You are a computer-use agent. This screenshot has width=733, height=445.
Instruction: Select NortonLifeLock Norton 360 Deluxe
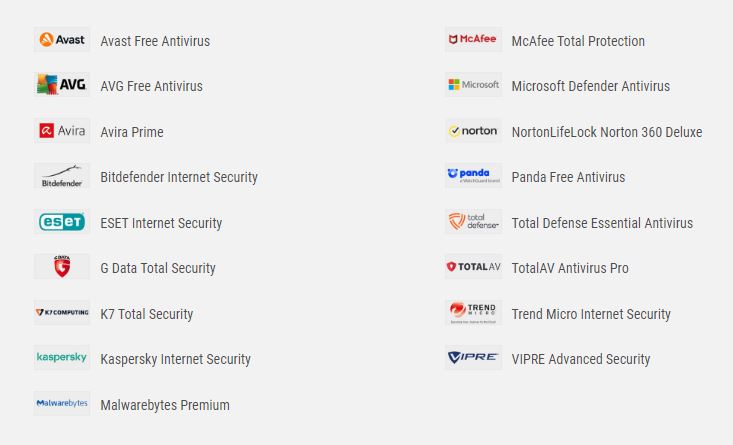pos(607,132)
